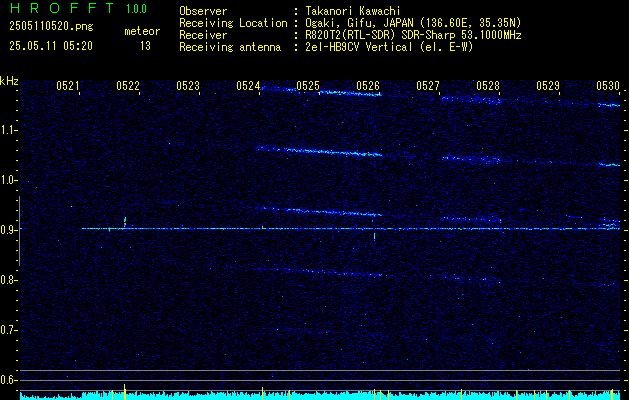Click the green spike below carrier near 0526
The width and height of the screenshot is (629, 400).
tap(374, 236)
